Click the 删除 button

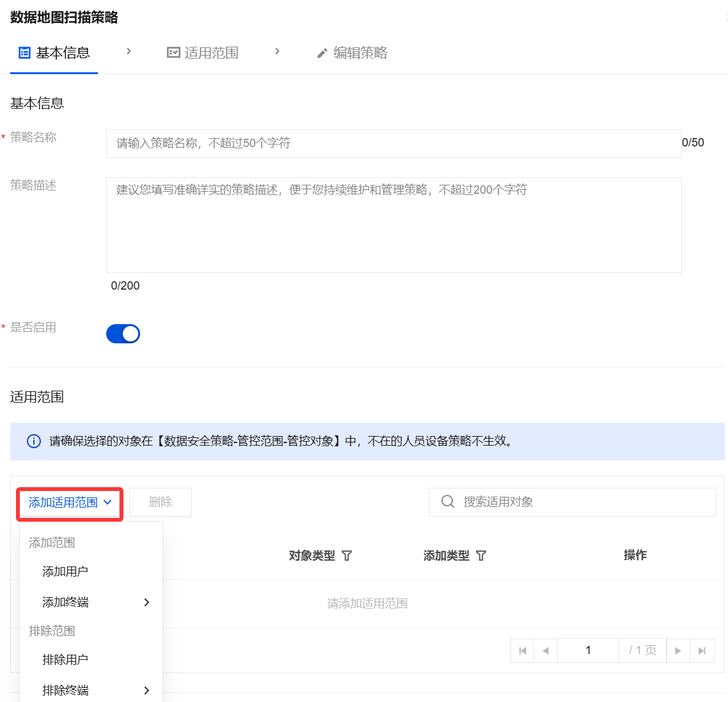coord(161,503)
